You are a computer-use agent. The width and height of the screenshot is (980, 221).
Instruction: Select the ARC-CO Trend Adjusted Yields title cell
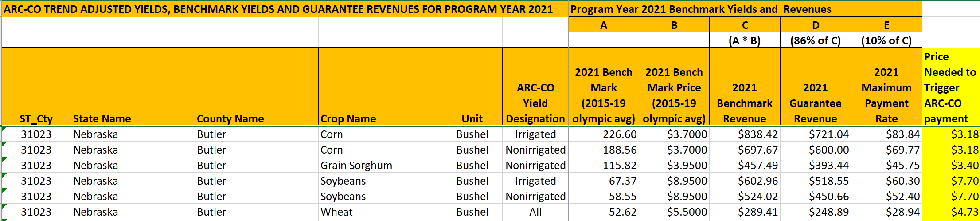coord(278,9)
